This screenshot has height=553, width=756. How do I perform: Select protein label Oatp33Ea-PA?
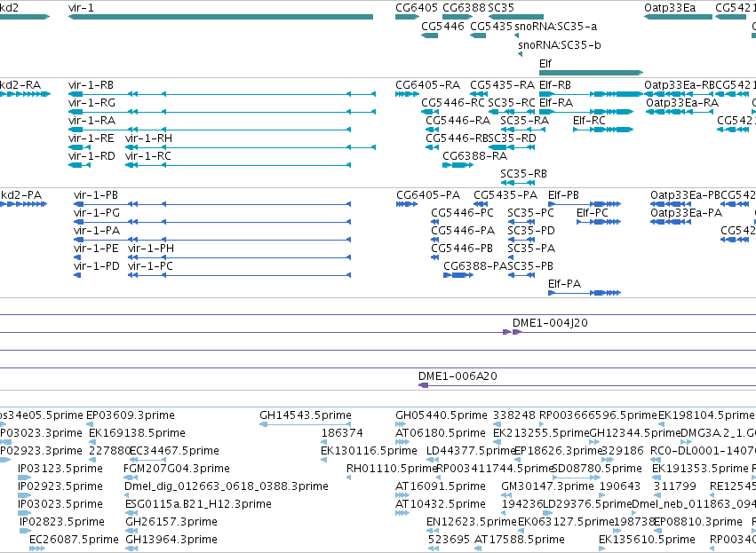pyautogui.click(x=686, y=213)
